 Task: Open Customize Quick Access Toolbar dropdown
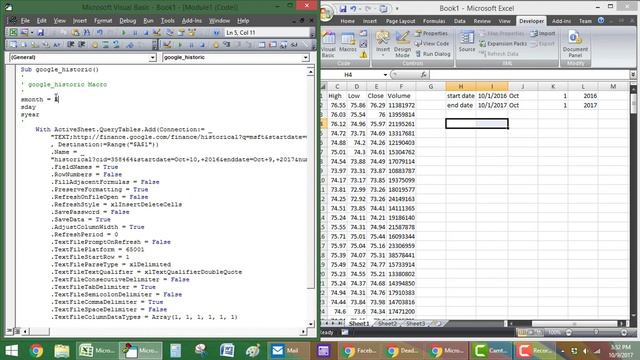(397, 9)
